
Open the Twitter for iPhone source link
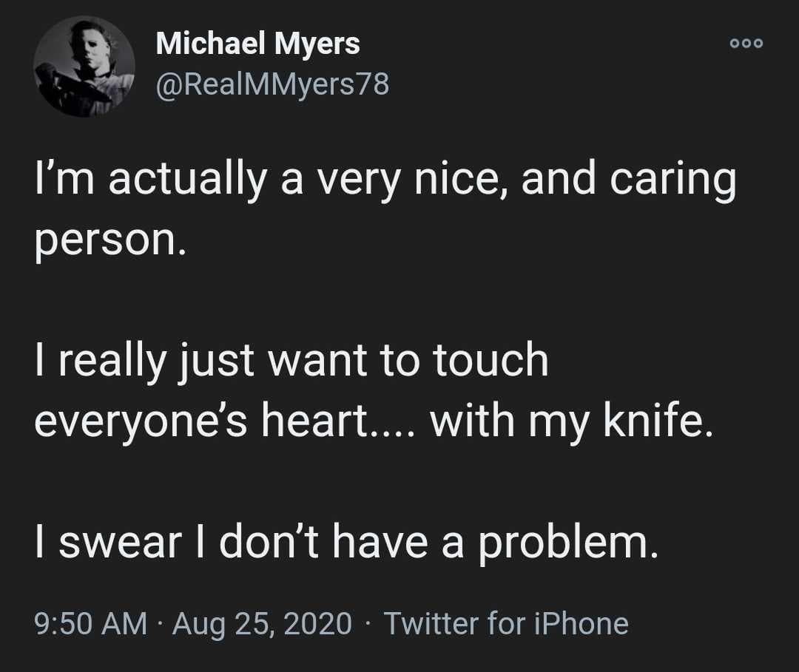505,623
